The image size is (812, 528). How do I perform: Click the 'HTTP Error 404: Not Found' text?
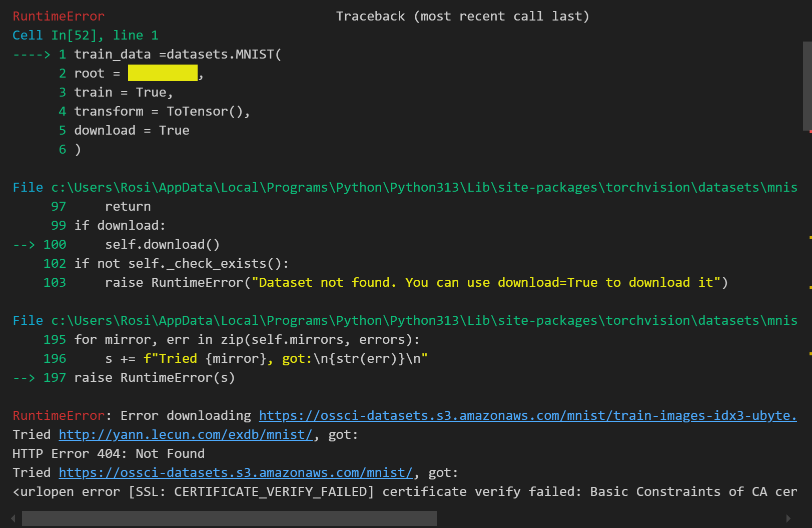[x=109, y=454]
